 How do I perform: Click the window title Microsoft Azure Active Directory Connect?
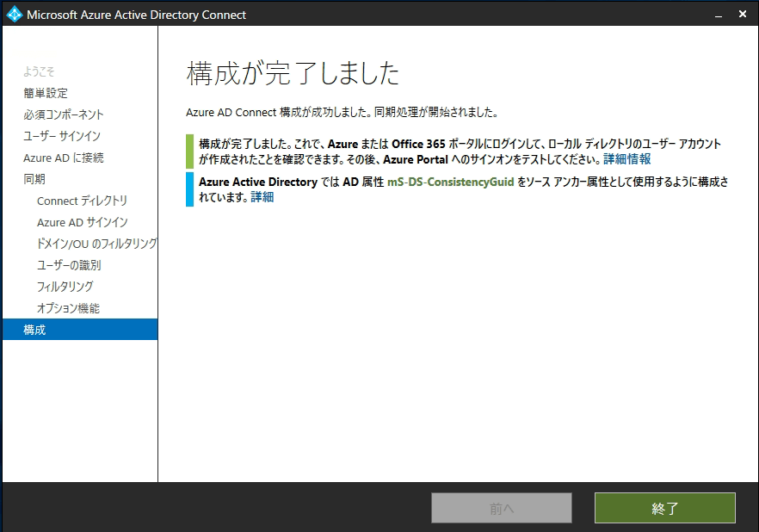(137, 15)
